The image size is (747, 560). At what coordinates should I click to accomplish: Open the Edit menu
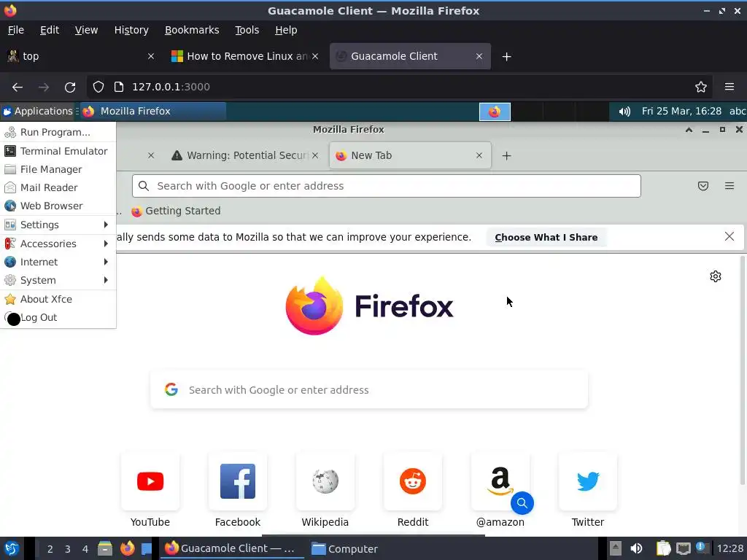pyautogui.click(x=50, y=30)
